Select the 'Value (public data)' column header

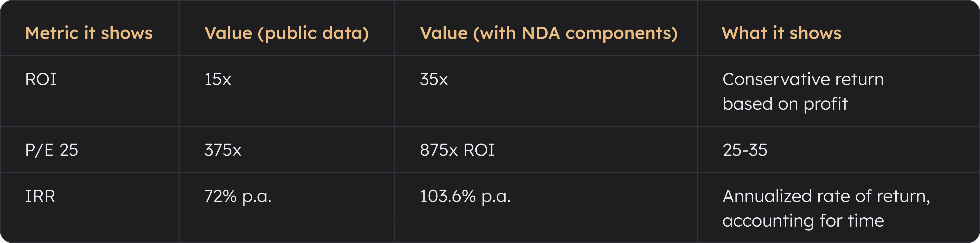287,33
